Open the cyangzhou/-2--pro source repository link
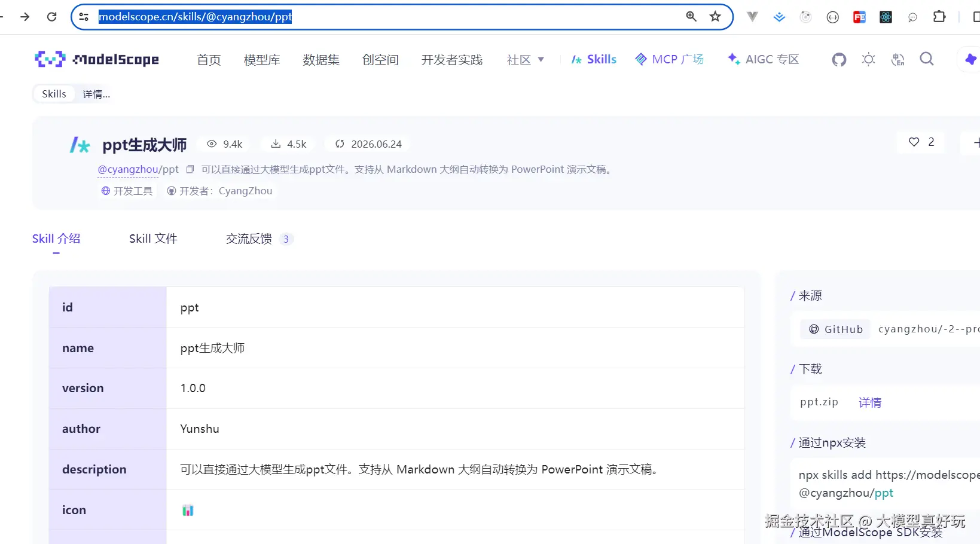 pyautogui.click(x=929, y=329)
